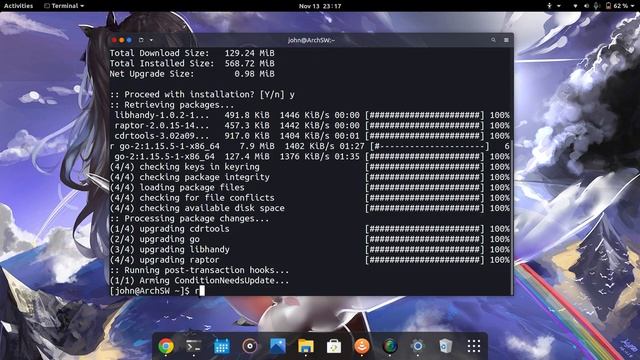This screenshot has height=360, width=640.
Task: Click the battery indicator showing 62 %
Action: [x=617, y=6]
